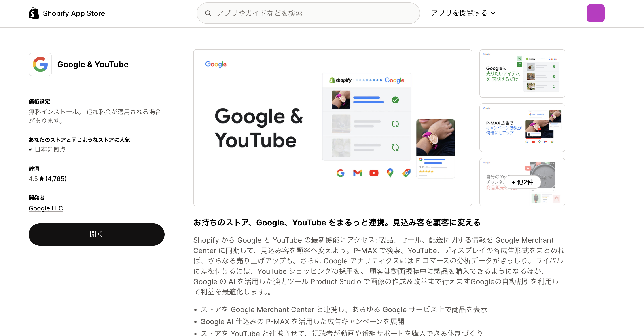Expand the アプリを閲覧する dropdown menu

pos(463,13)
